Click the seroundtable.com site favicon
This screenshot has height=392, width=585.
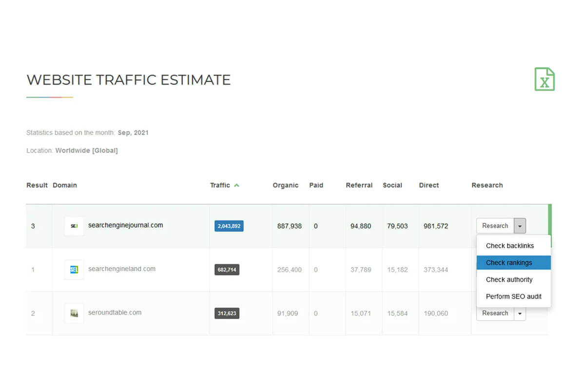pyautogui.click(x=74, y=313)
